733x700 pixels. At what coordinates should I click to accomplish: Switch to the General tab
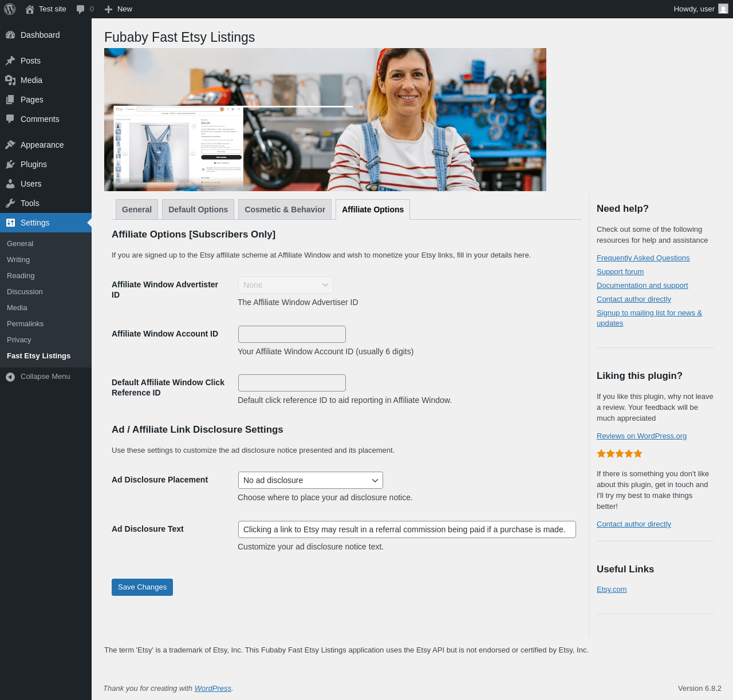(x=137, y=209)
